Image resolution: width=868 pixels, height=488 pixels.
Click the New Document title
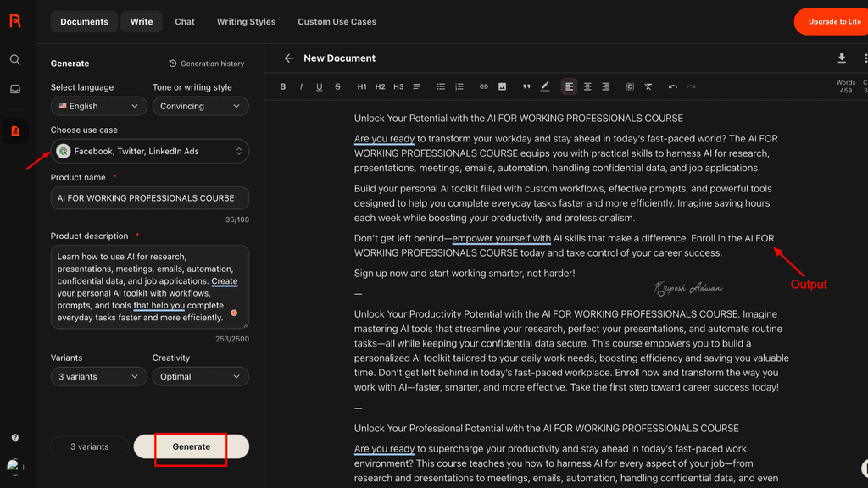pos(339,58)
